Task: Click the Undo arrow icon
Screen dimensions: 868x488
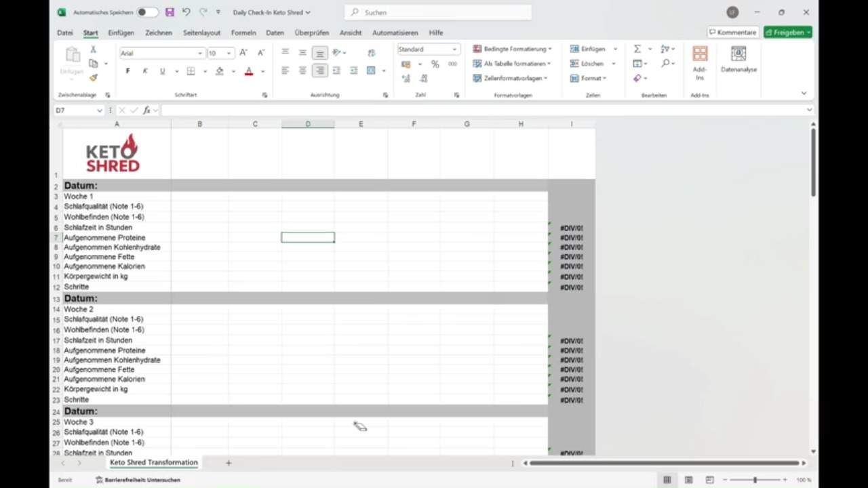Action: point(186,12)
